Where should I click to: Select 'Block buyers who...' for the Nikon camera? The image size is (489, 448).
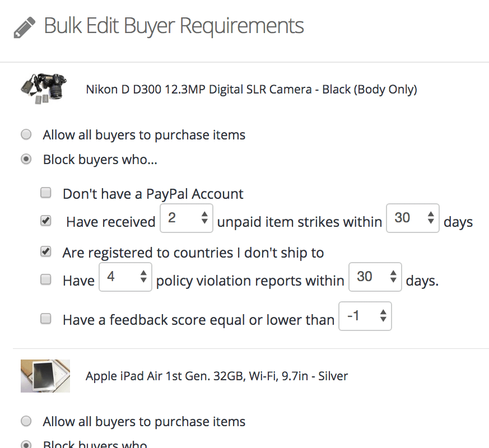[x=26, y=160]
